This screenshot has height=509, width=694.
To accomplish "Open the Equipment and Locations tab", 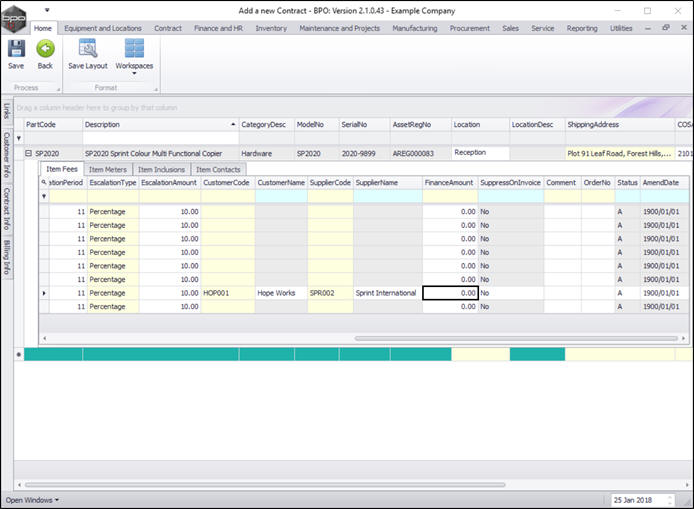I will coord(103,28).
